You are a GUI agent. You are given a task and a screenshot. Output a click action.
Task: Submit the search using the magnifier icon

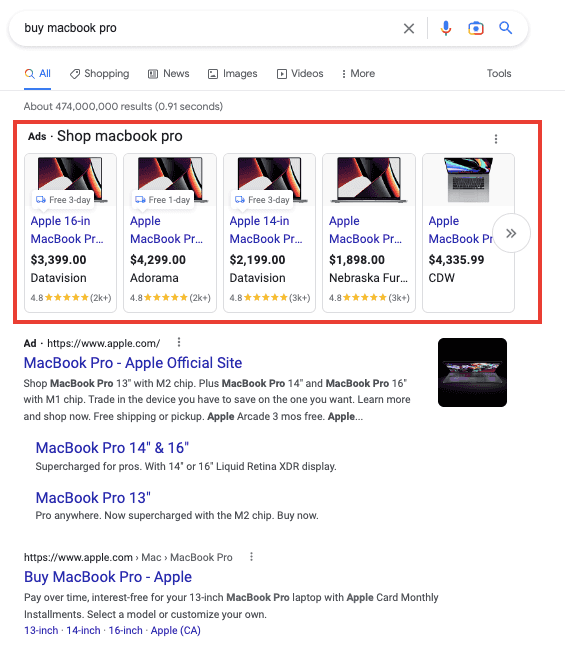[505, 28]
